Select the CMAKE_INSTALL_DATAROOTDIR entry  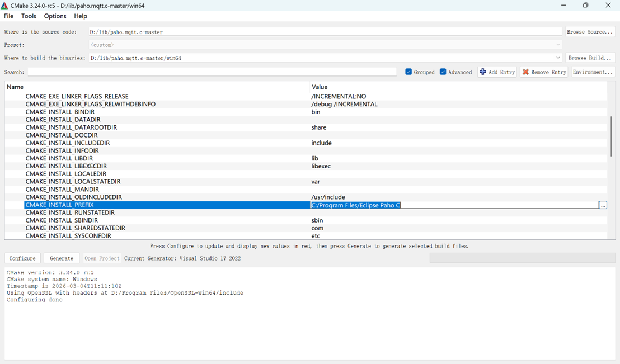pyautogui.click(x=71, y=127)
